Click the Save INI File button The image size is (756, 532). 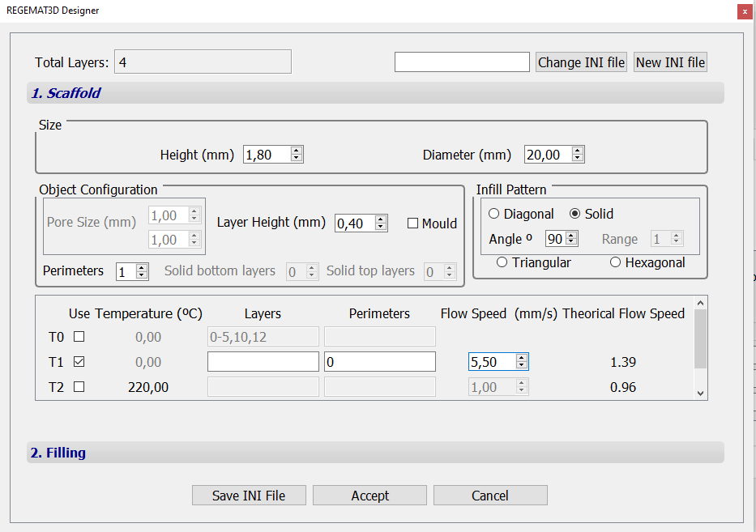pos(249,496)
